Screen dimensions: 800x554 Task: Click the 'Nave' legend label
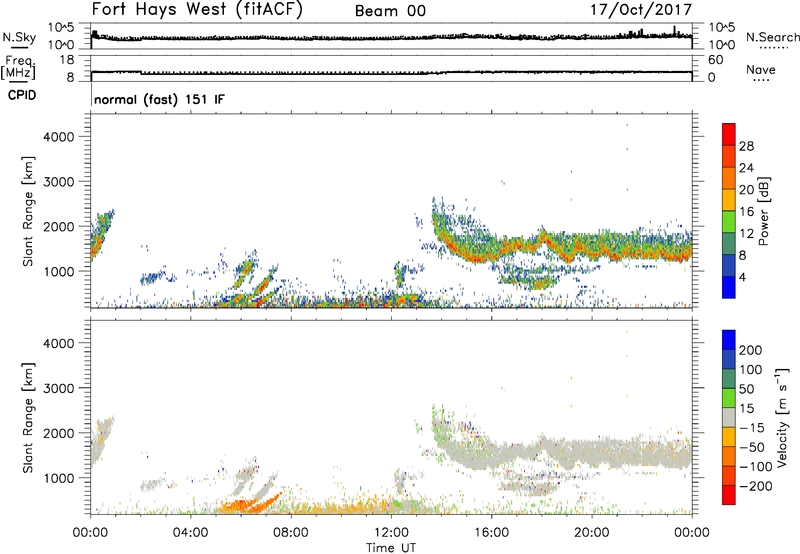[x=761, y=69]
